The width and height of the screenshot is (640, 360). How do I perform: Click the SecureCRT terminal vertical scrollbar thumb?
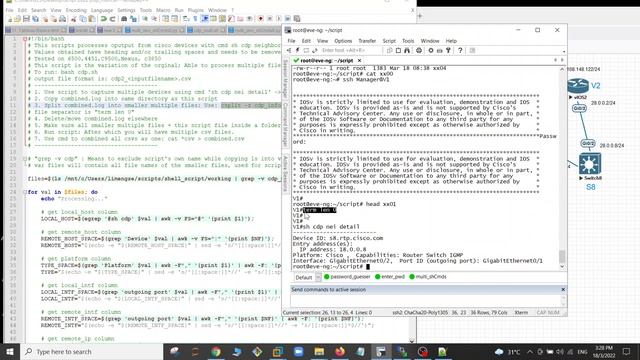pyautogui.click(x=562, y=257)
